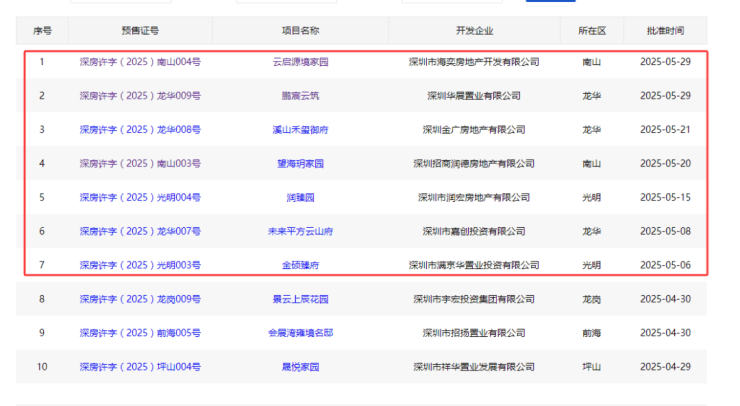
Task: Open permit link 深房许字（2025）光明003号
Action: point(140,266)
